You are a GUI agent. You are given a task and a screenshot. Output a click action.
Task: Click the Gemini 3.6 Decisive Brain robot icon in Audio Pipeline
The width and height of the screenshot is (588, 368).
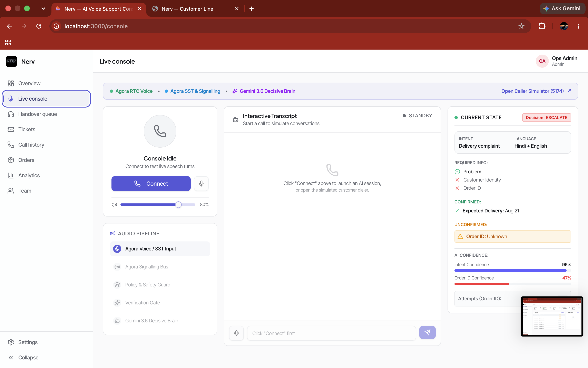pos(117,321)
